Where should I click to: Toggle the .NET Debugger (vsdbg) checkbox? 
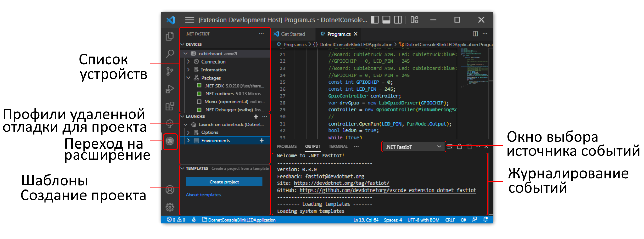(x=199, y=110)
